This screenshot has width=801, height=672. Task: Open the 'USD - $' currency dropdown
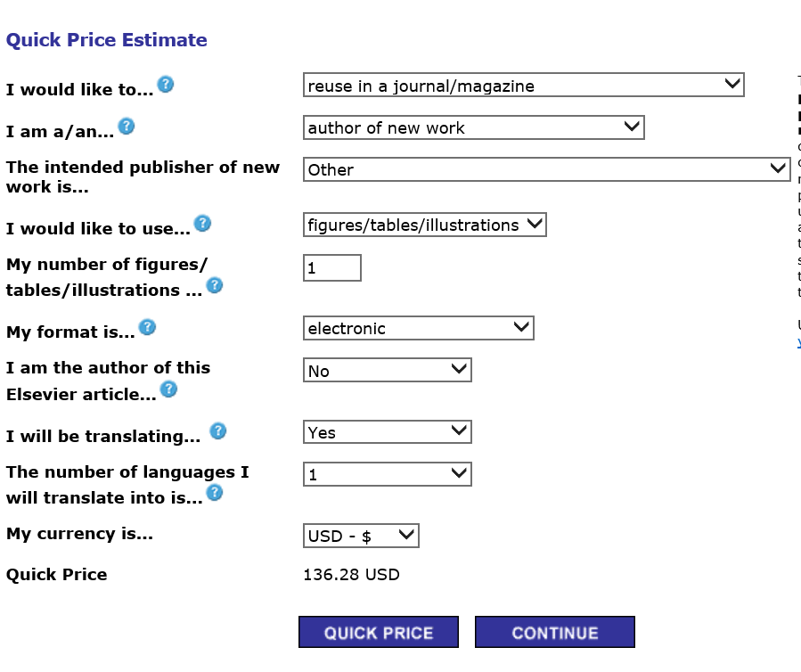(x=361, y=537)
